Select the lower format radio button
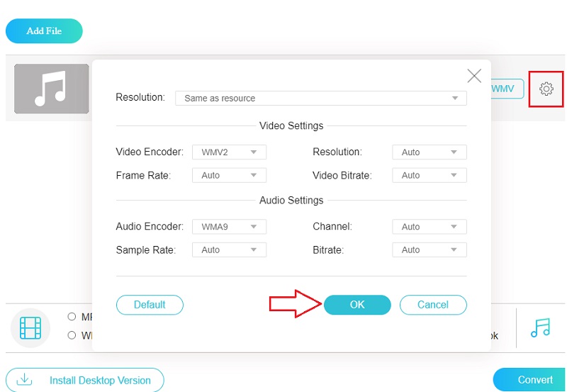This screenshot has width=567, height=392. pos(72,335)
